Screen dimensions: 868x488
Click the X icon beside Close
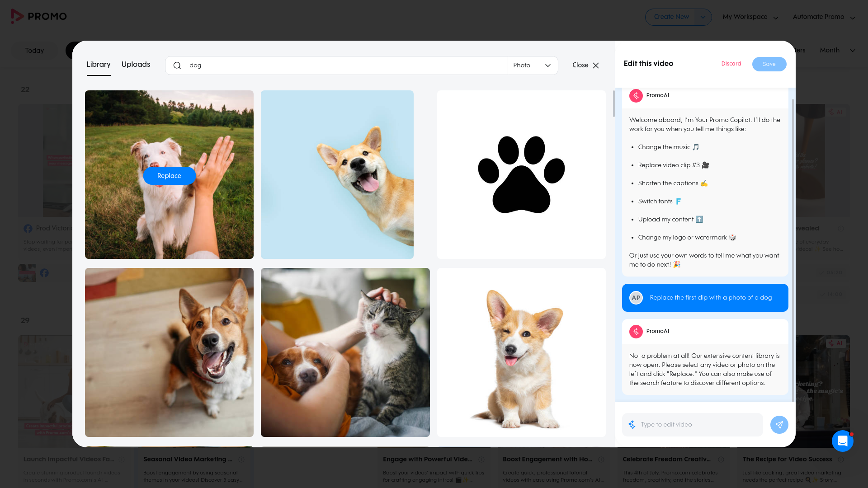[x=596, y=66]
